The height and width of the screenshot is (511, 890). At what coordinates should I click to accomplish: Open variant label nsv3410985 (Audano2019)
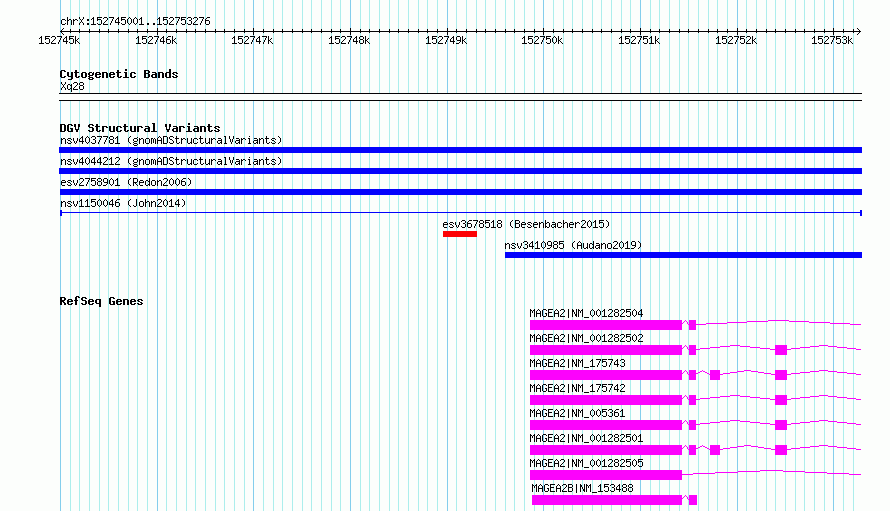click(x=573, y=245)
